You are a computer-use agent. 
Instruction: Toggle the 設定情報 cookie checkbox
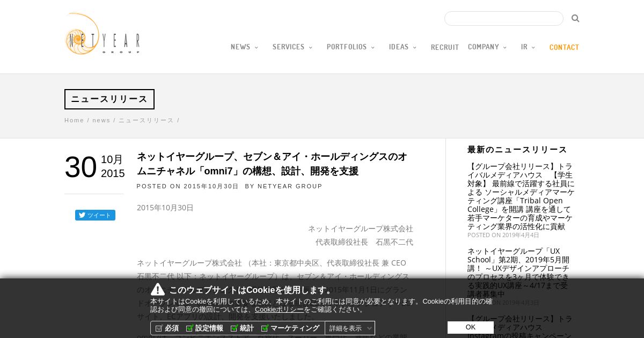point(189,328)
